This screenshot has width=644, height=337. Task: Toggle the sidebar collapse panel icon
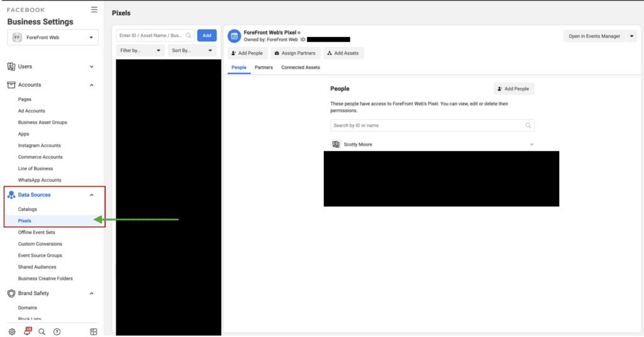click(94, 332)
